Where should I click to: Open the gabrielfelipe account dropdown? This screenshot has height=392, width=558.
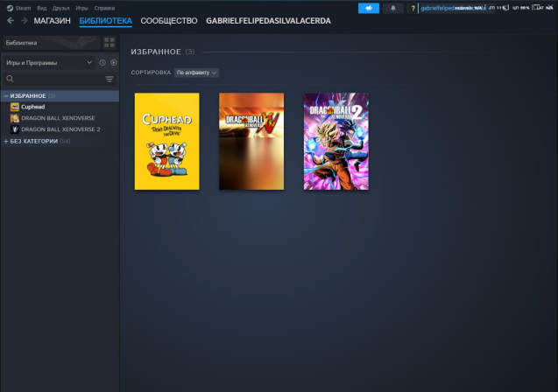click(x=456, y=8)
